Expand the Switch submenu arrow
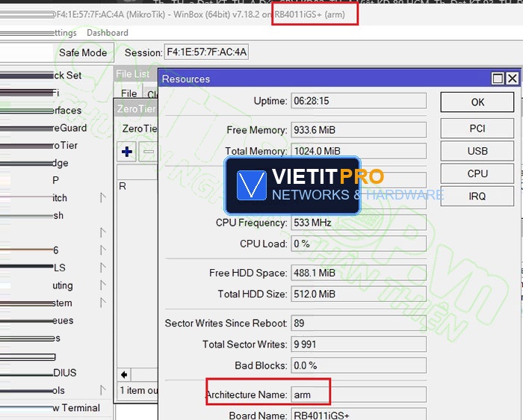 [103, 198]
